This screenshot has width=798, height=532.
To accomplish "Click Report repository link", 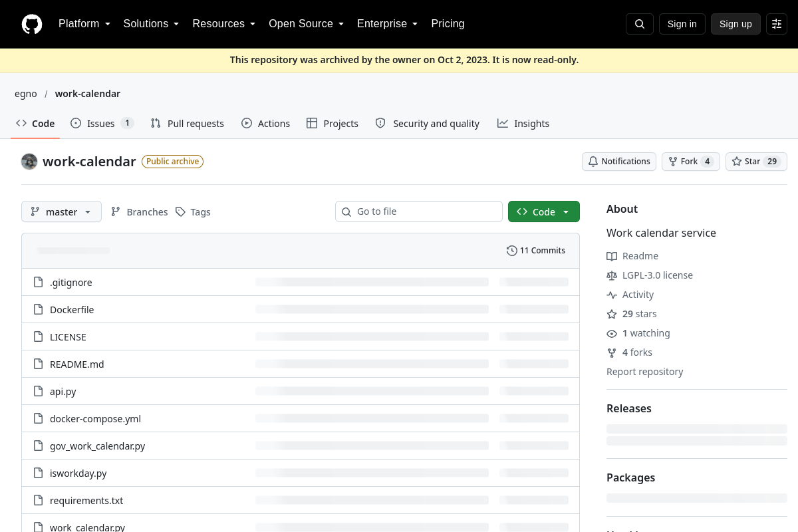I will (645, 372).
